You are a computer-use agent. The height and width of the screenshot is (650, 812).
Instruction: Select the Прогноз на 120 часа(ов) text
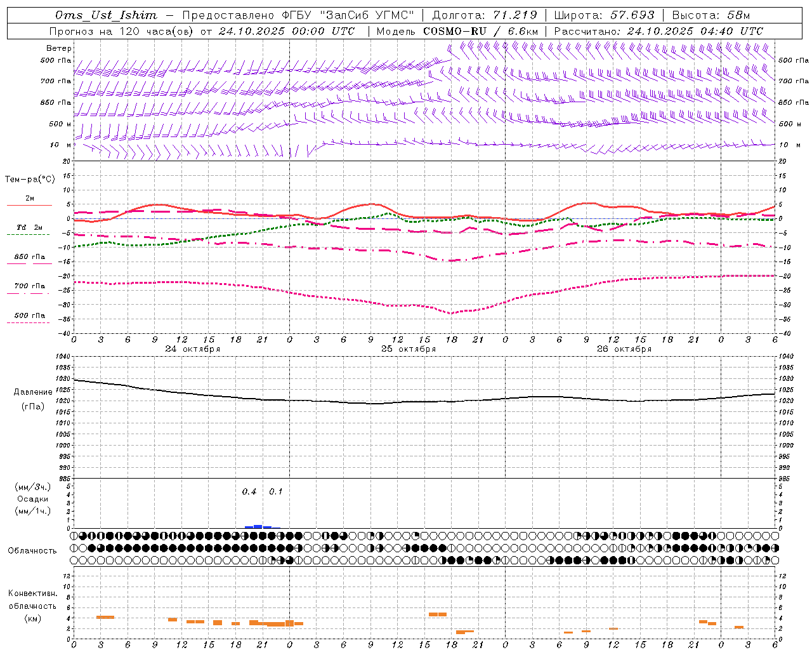coord(121,31)
